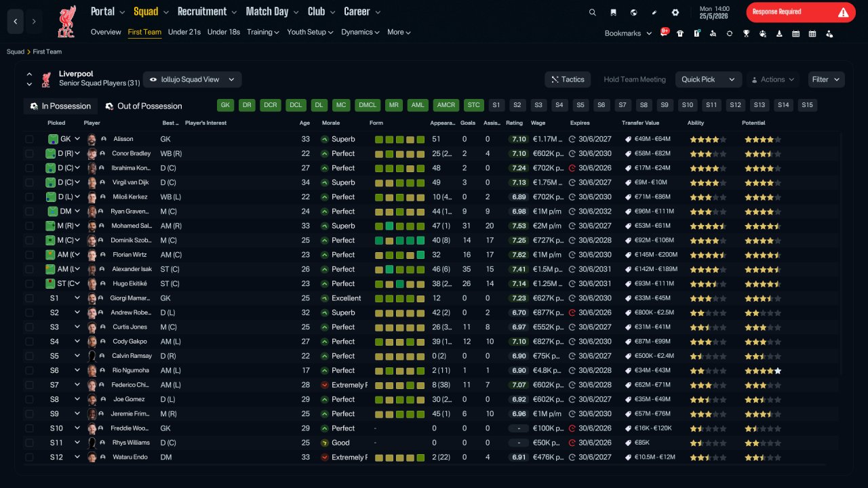868x488 pixels.
Task: Click the contract expiry icon for Ibrahima Konaté
Action: pyautogui.click(x=572, y=168)
